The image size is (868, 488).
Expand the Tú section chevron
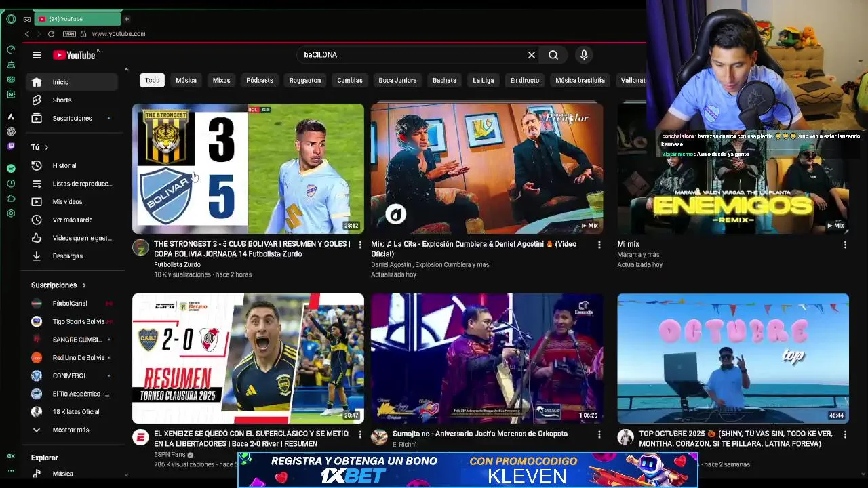click(46, 147)
